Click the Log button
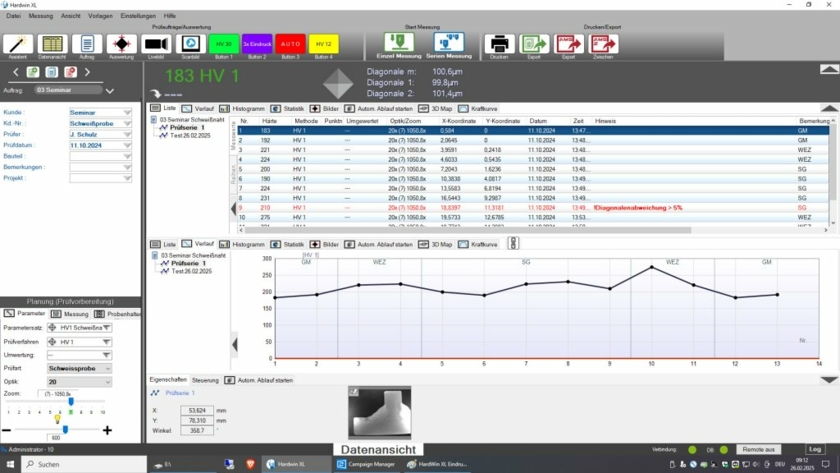 click(815, 450)
